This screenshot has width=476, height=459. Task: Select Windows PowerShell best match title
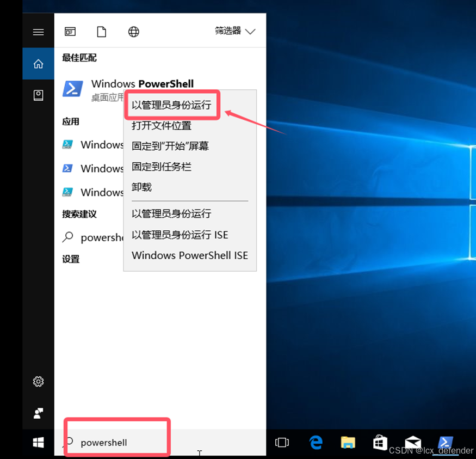click(143, 83)
